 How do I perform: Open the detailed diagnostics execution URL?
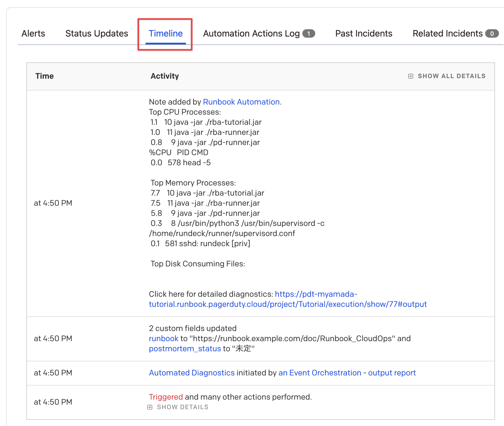click(288, 299)
